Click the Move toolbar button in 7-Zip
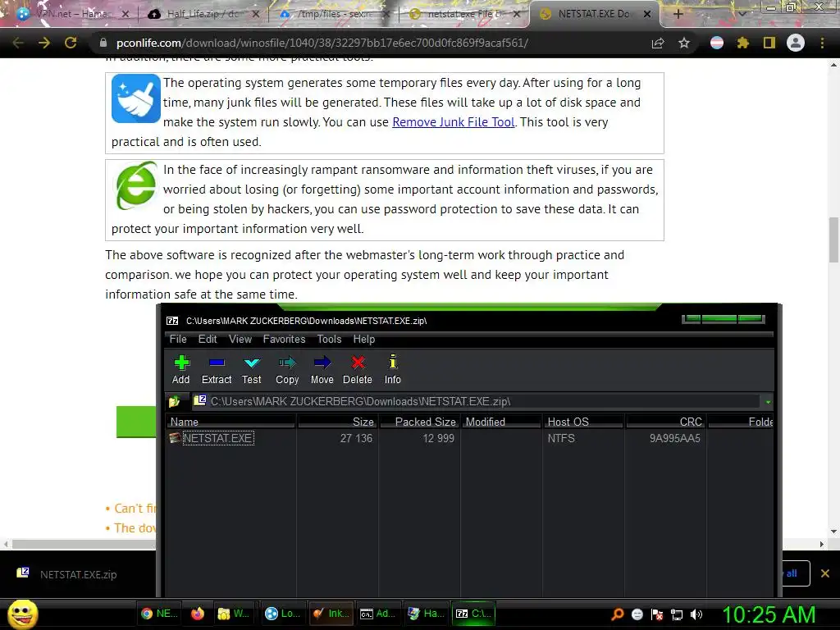This screenshot has height=630, width=840. click(322, 370)
